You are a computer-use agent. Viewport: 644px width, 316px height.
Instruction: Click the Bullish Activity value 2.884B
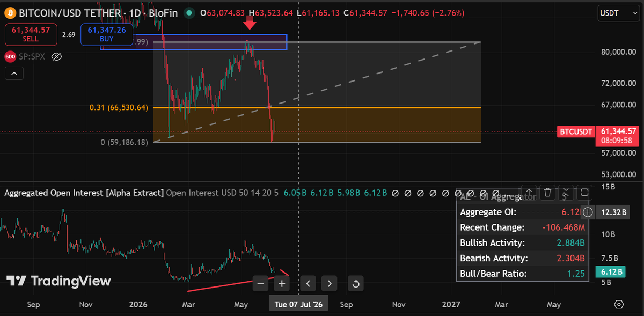pos(571,243)
